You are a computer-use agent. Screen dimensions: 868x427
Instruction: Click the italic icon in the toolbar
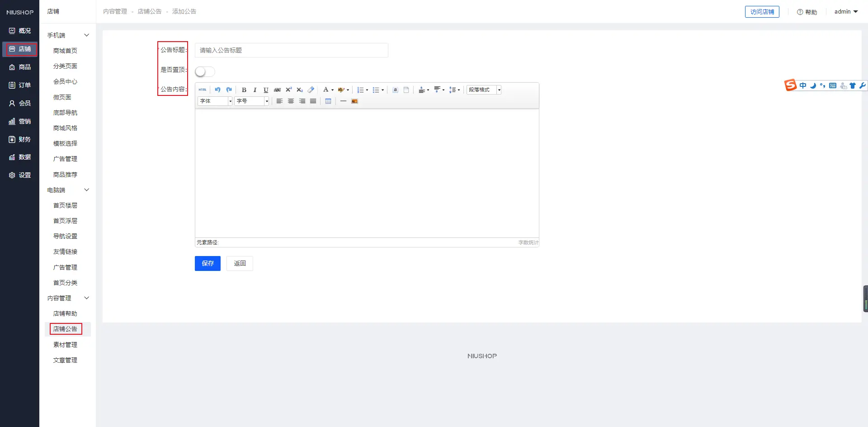[255, 90]
